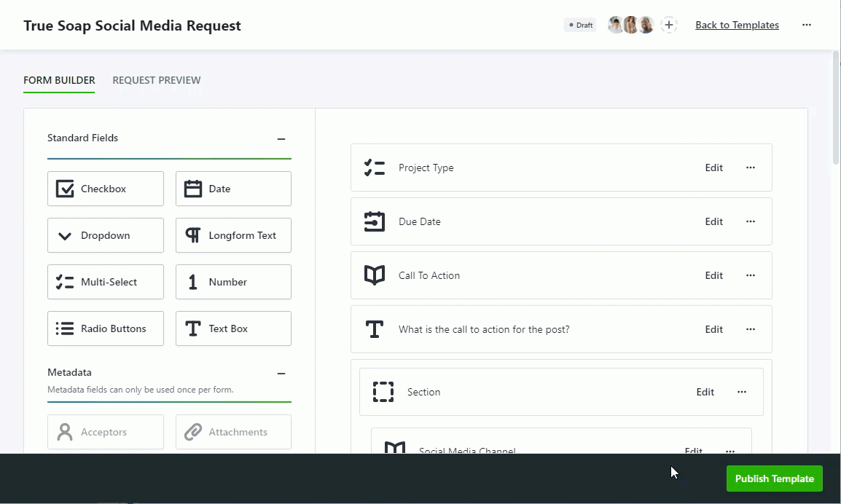
Task: Open more options for Due Date
Action: point(751,221)
